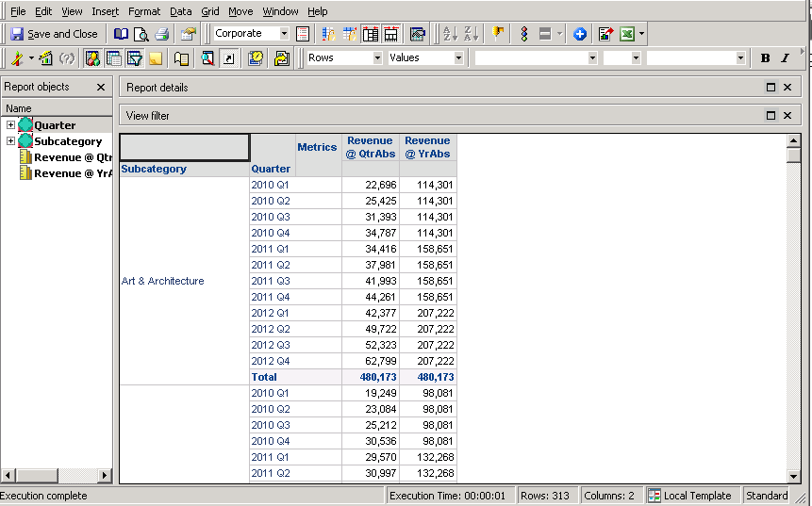Click the vertical scrollbar down arrow

point(794,477)
